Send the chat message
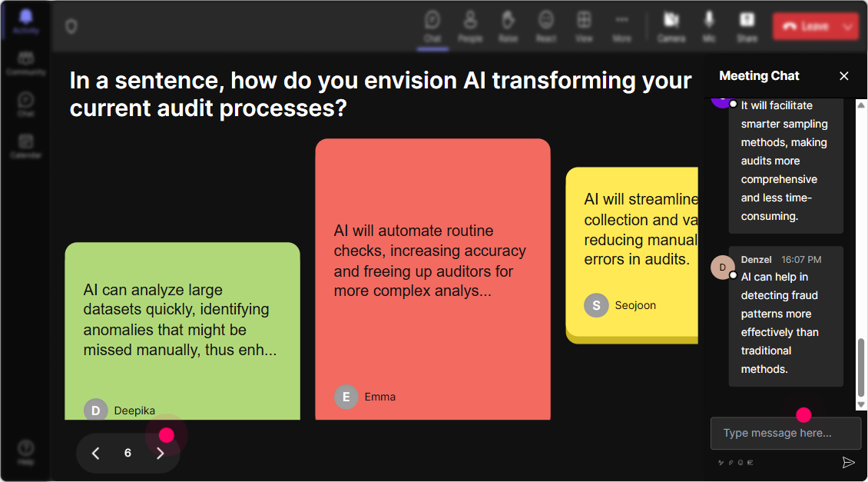Viewport: 868px width, 482px height. point(848,463)
